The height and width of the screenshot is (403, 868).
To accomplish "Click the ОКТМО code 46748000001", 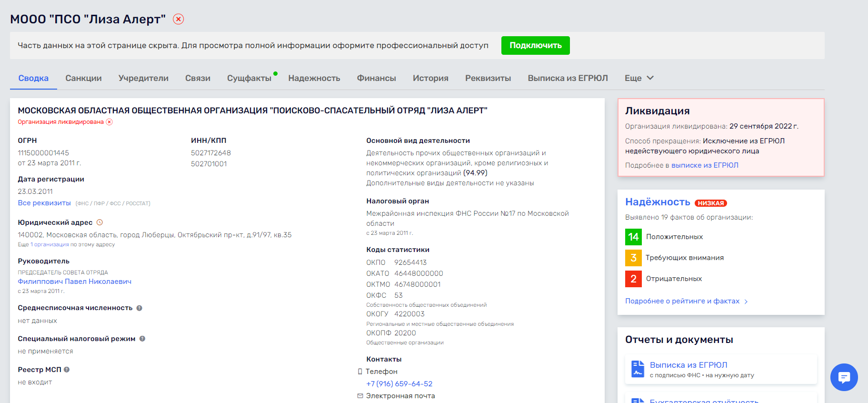I will [x=418, y=284].
